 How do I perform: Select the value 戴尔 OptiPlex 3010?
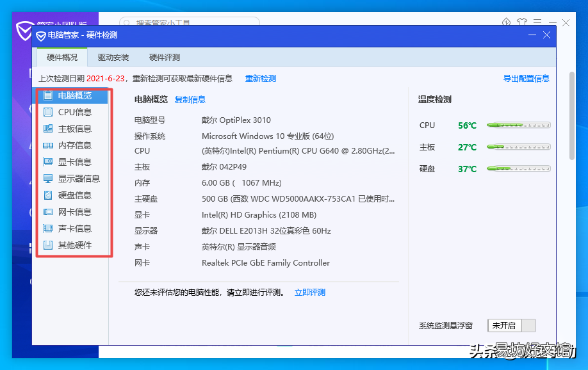tap(236, 120)
